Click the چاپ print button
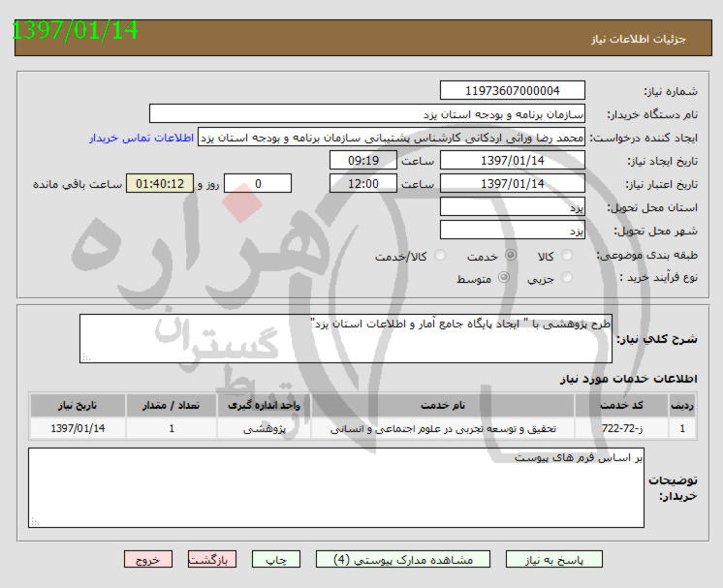This screenshot has height=588, width=723. coord(276,560)
